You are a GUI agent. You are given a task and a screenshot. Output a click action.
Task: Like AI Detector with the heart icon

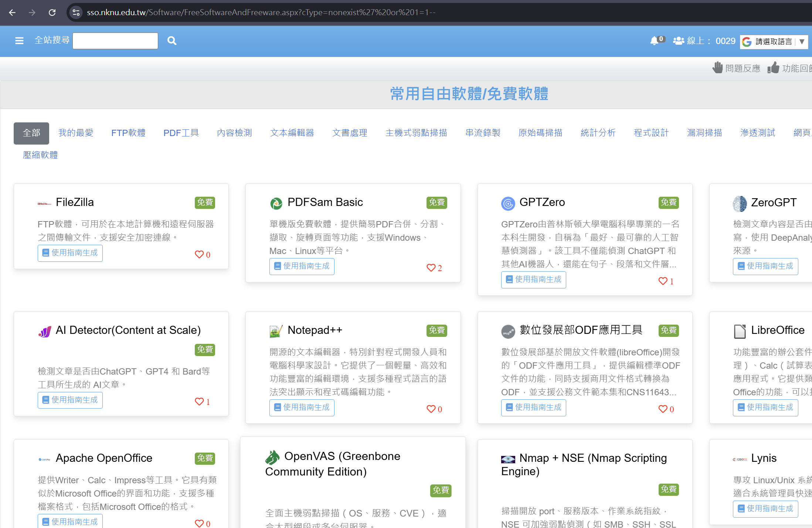pyautogui.click(x=199, y=402)
